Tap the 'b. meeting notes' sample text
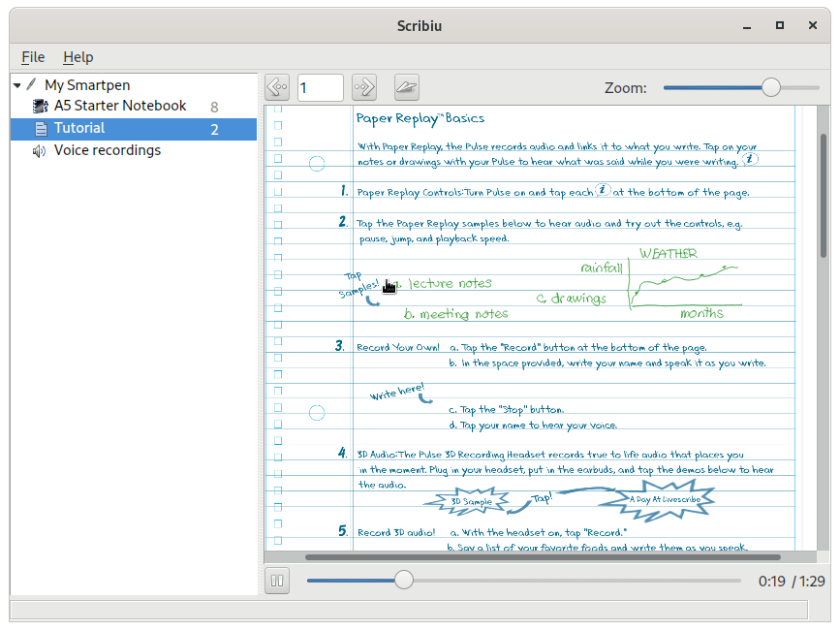This screenshot has width=840, height=631. click(456, 314)
